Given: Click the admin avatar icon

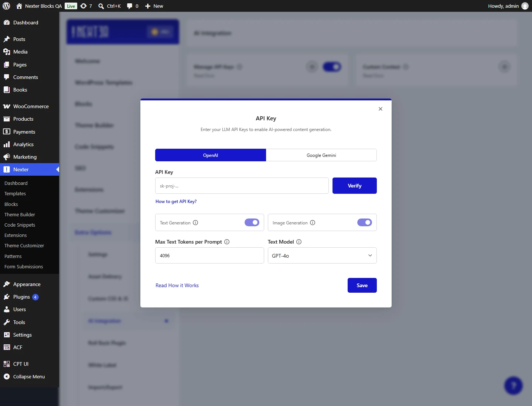Looking at the screenshot, I should coord(525,6).
